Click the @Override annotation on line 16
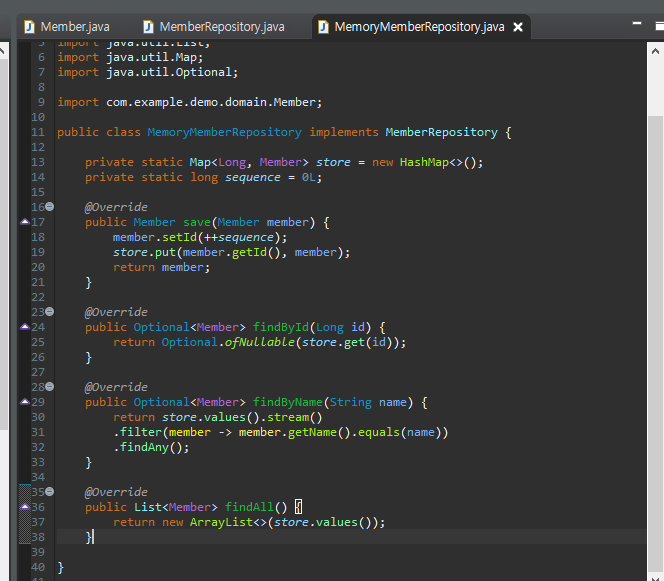 116,207
